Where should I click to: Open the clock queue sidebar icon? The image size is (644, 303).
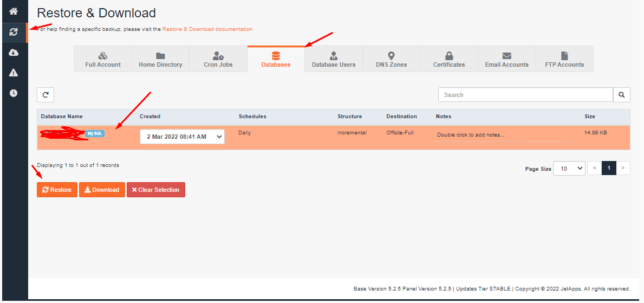click(14, 93)
